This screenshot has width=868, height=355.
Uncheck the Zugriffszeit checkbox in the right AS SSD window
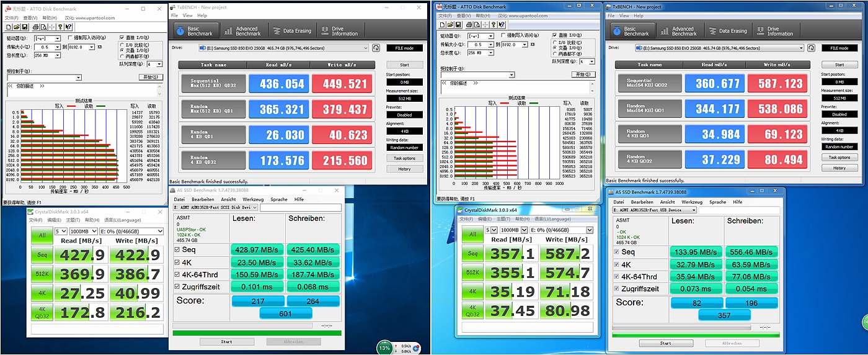pos(616,289)
